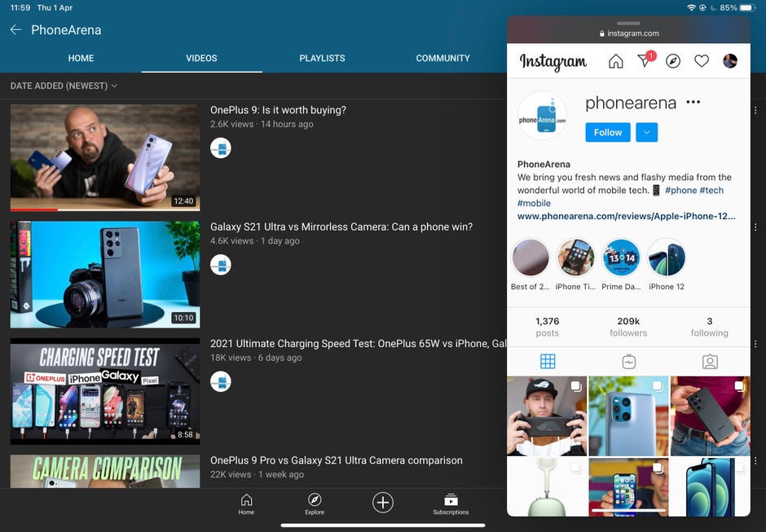Image resolution: width=766 pixels, height=532 pixels.
Task: Open Instagram activity heart icon
Action: coord(702,61)
